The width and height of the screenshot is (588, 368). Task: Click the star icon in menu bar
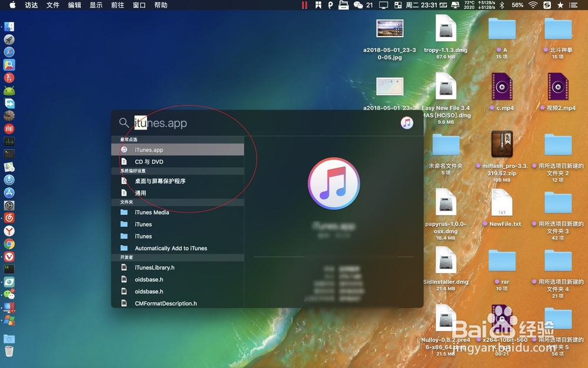pos(560,5)
